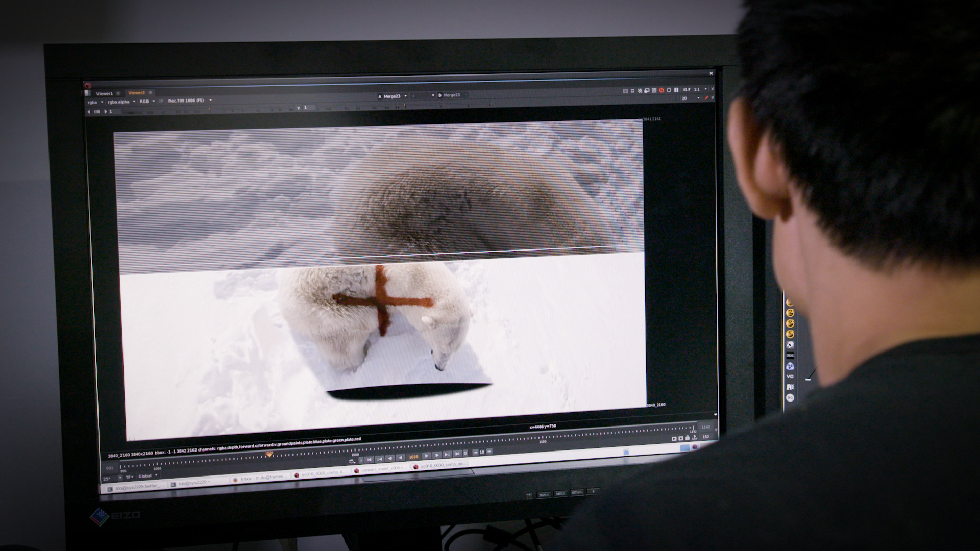Switch to the Viewer1 tab
Screen dimensions: 980x551
(x=104, y=94)
